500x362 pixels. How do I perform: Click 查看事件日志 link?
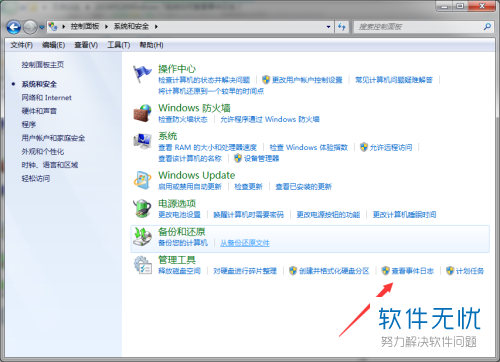(413, 271)
